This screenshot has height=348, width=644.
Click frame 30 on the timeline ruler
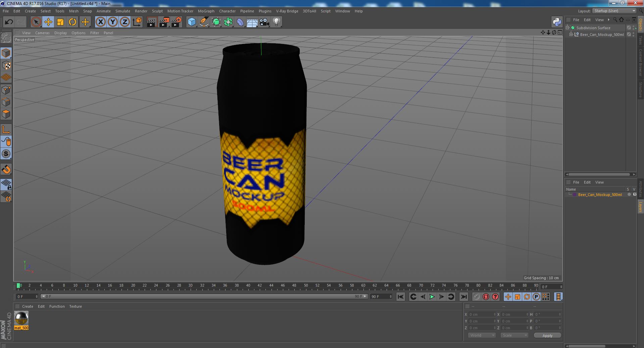point(190,286)
